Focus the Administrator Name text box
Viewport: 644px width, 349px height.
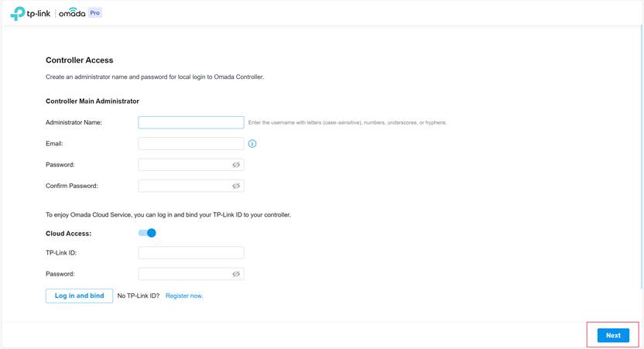coord(190,122)
